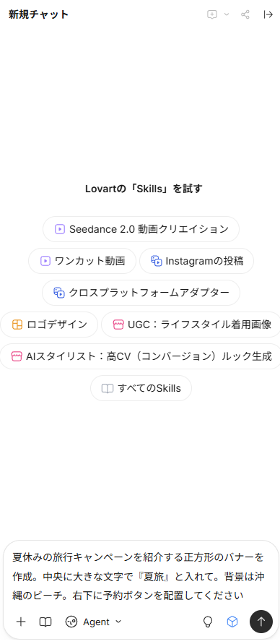Click the Agent face icon
Screen dimensions: 280x644
pos(71,622)
